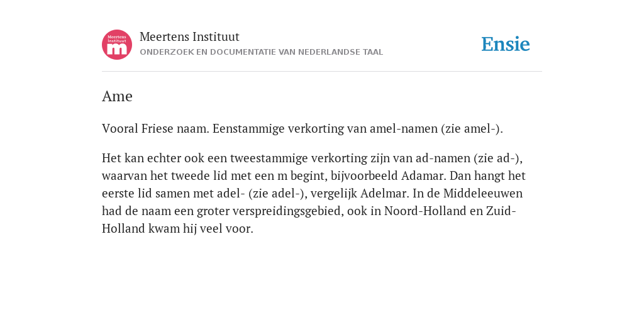644x322 pixels.
Task: Click '(zie adel-)' reference
Action: tap(277, 194)
